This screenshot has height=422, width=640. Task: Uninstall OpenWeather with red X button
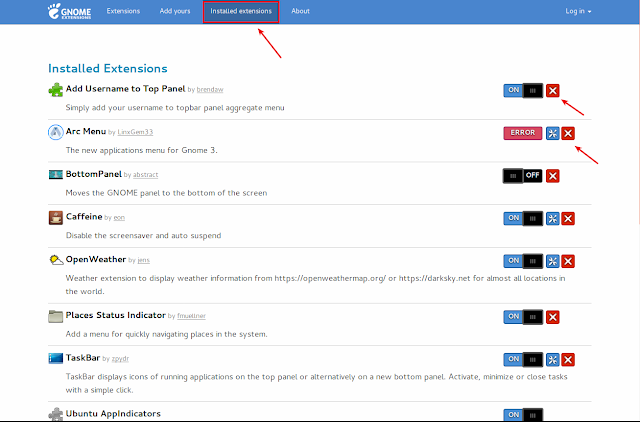568,261
